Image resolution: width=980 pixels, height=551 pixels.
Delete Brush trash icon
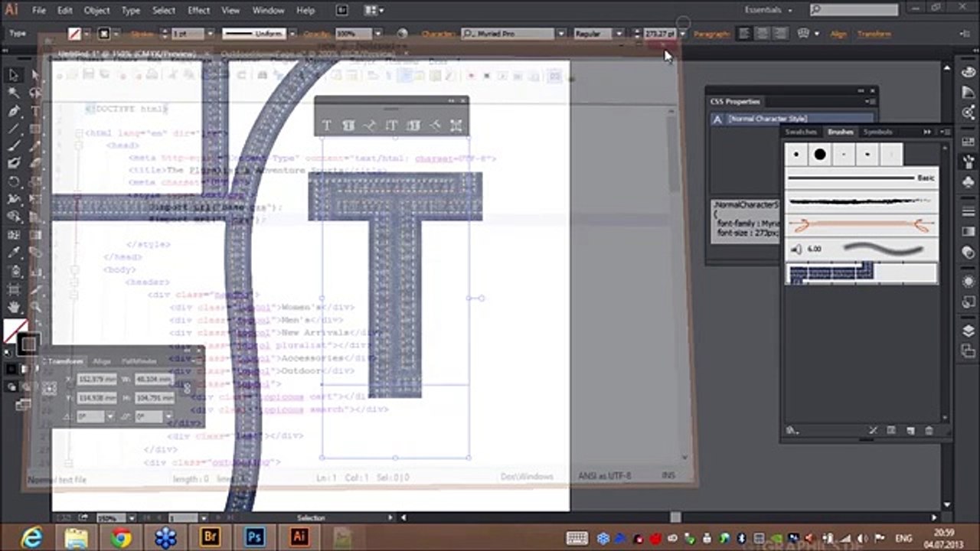tap(929, 431)
